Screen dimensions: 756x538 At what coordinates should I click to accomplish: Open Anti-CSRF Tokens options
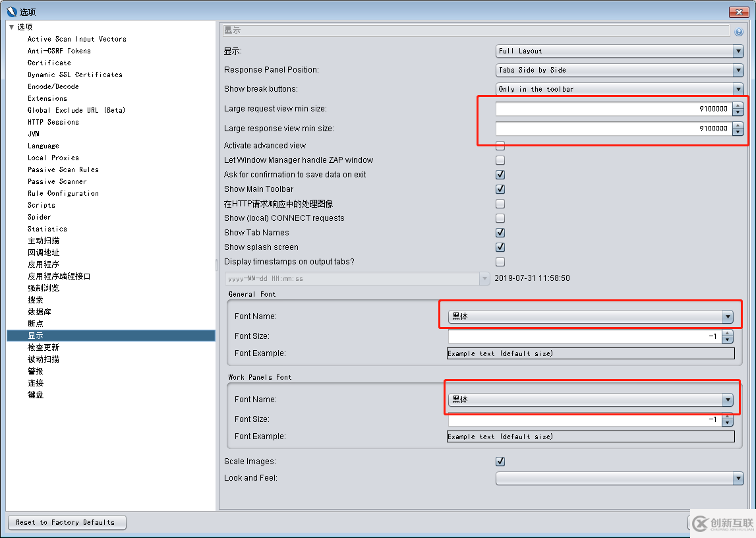pos(59,51)
